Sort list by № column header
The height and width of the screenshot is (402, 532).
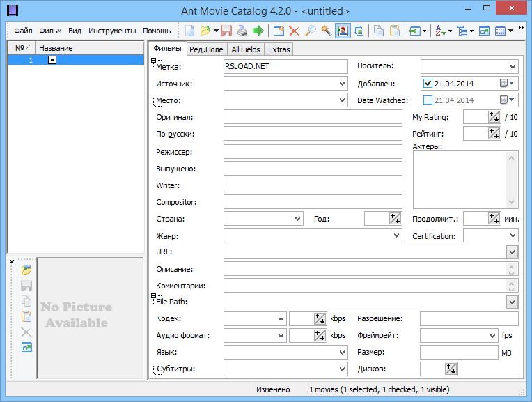coord(22,48)
